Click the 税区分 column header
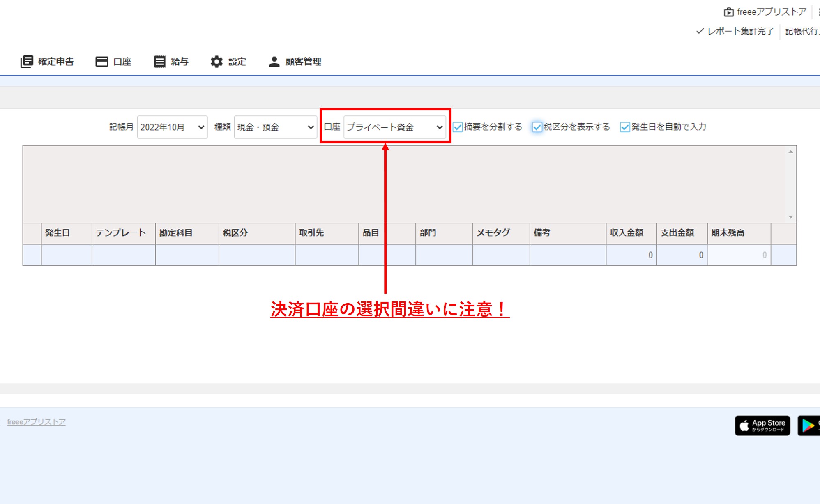This screenshot has height=504, width=820. [257, 233]
